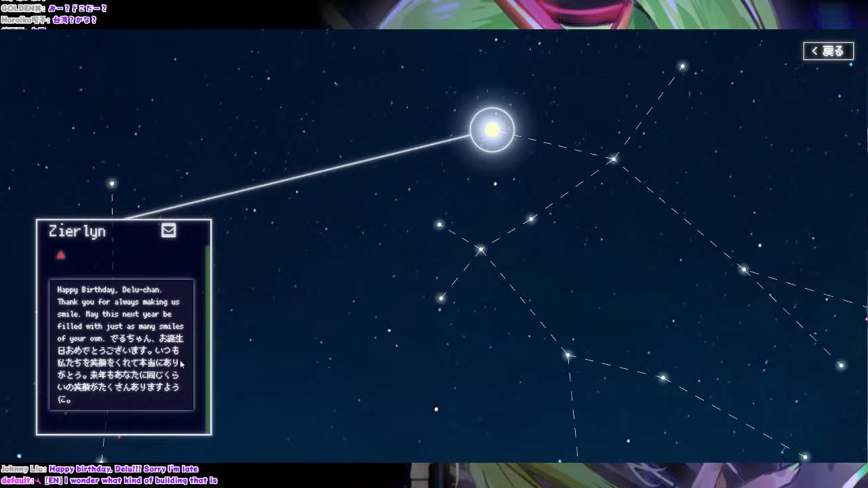The image size is (868, 488).
Task: Click the Zierlyn name heading
Action: coord(77,231)
